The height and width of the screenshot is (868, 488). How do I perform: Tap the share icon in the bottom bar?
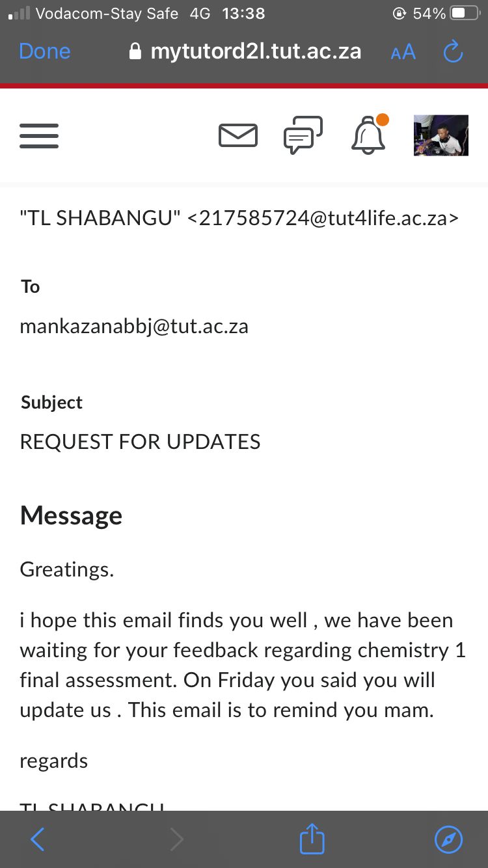coord(312,839)
